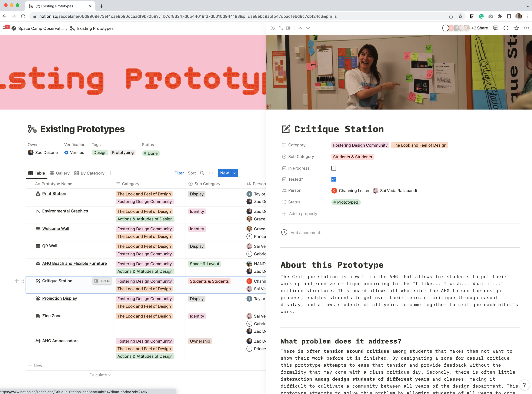Search the database with magnifier icon
532x394 pixels.
coord(202,173)
